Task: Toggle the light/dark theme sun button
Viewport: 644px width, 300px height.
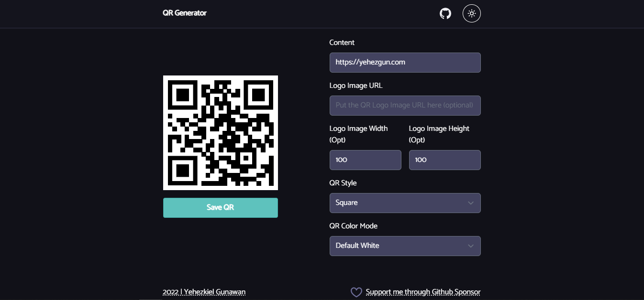Action: (x=472, y=13)
